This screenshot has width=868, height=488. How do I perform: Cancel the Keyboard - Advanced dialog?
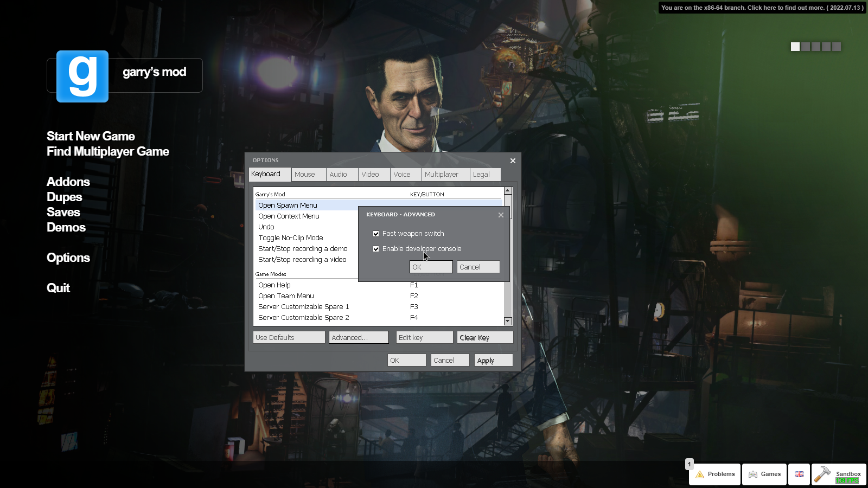click(478, 267)
